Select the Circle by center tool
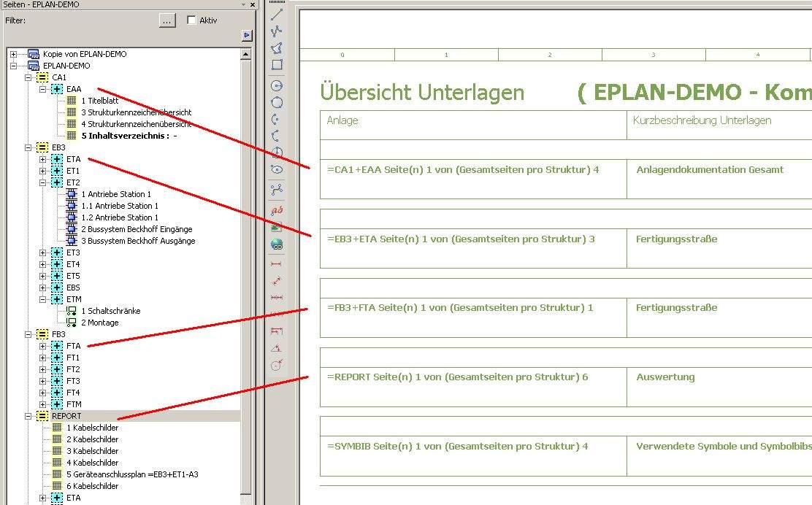 click(x=277, y=86)
